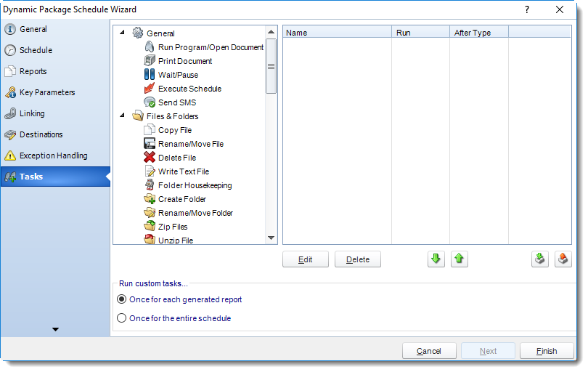Click the Rename/Move File icon
588x372 pixels.
[x=150, y=143]
